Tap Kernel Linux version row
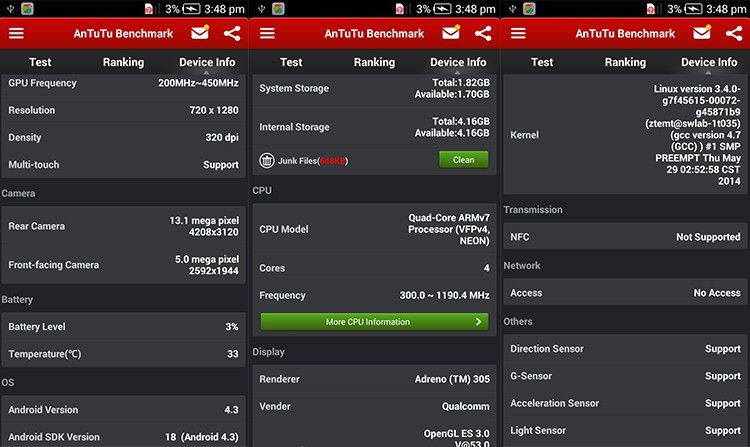This screenshot has width=750, height=447. click(x=626, y=135)
